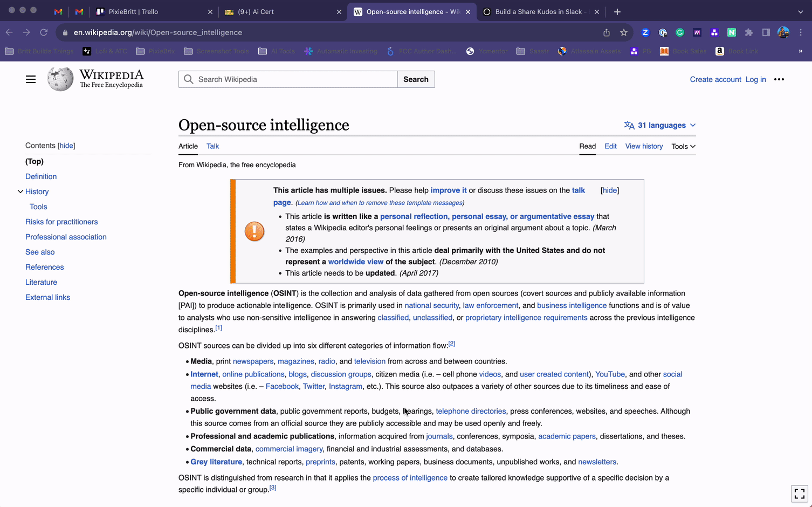The width and height of the screenshot is (812, 507).
Task: Jump to External links in Contents
Action: click(x=47, y=297)
